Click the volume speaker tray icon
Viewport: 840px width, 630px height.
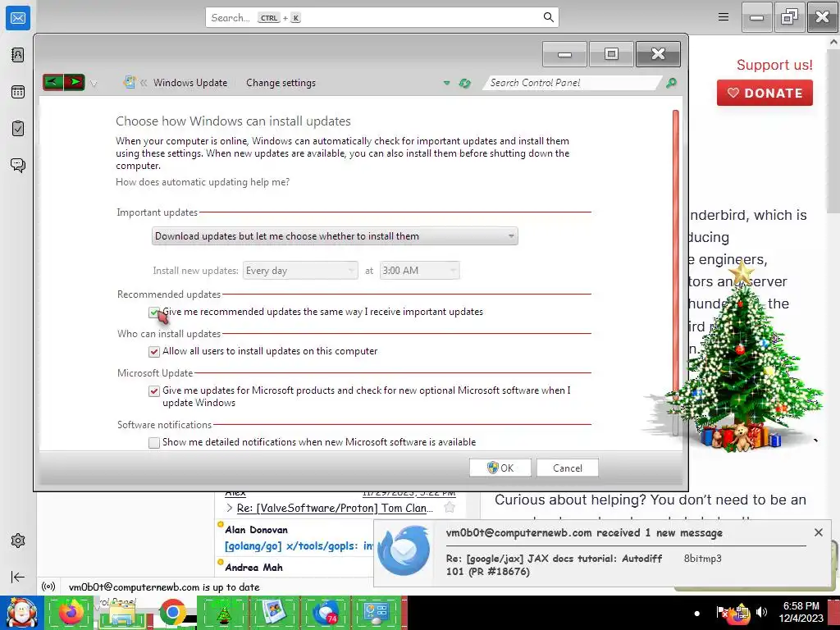761,612
